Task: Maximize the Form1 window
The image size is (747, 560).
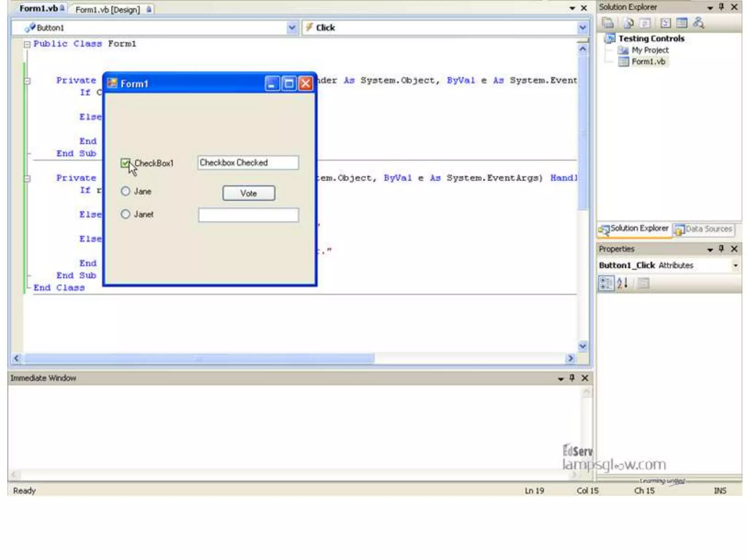Action: point(289,83)
